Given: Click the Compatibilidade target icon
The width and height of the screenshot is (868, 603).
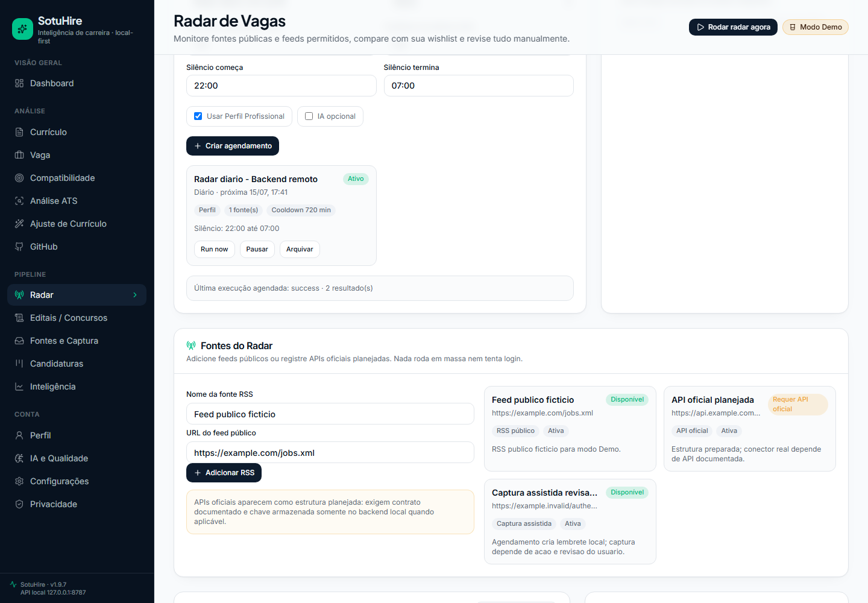Looking at the screenshot, I should point(19,178).
